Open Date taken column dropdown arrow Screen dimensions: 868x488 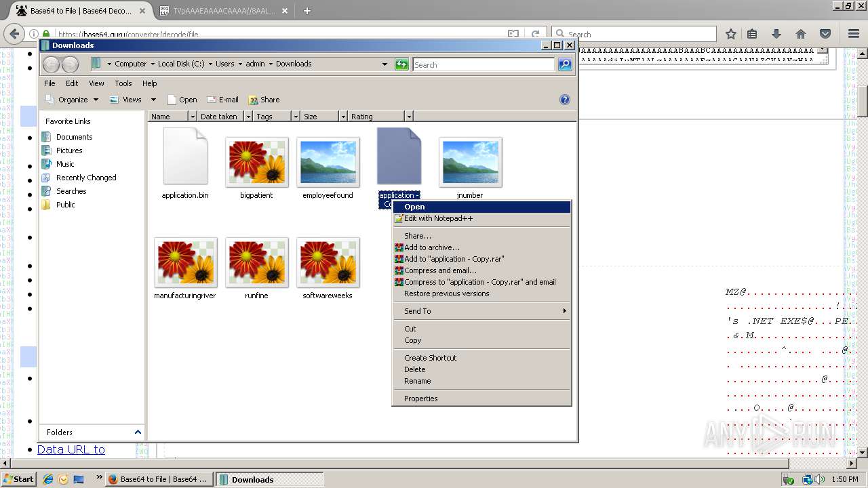click(248, 117)
